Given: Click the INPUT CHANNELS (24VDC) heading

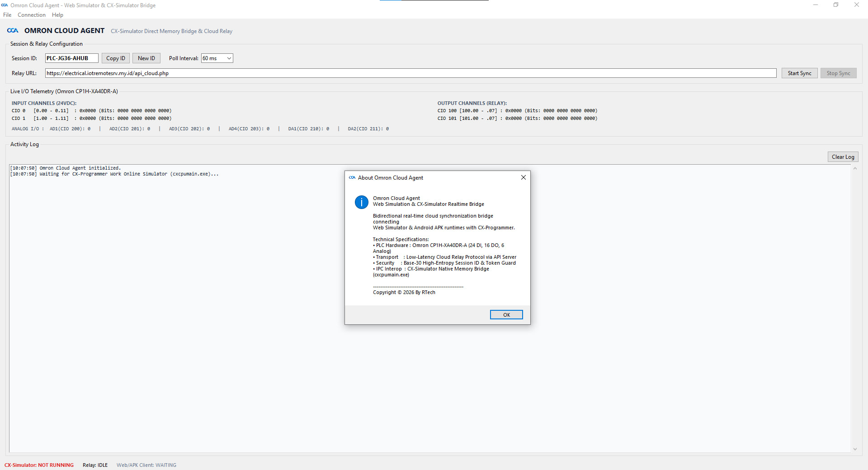Looking at the screenshot, I should point(44,103).
